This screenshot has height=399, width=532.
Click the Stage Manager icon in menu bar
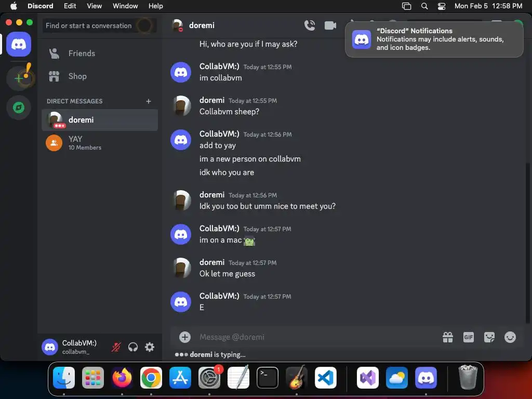[406, 6]
